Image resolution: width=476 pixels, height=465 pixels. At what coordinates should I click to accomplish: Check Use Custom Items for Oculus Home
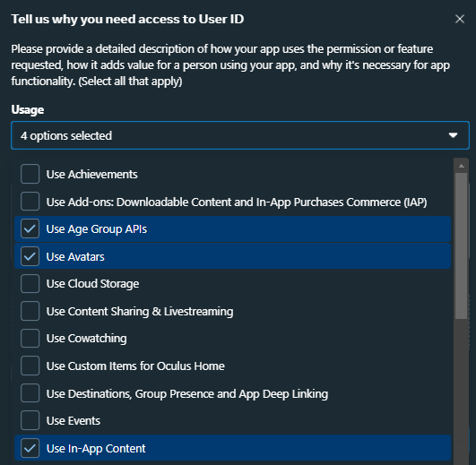point(30,366)
